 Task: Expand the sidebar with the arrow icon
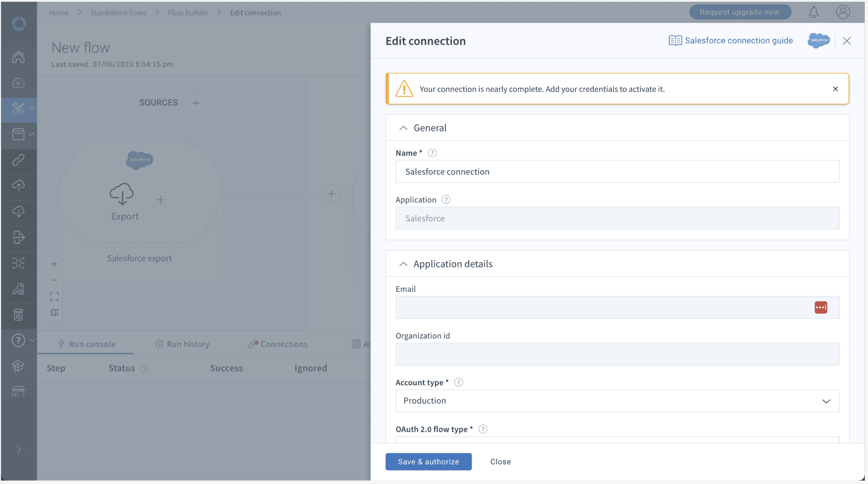coord(19,450)
